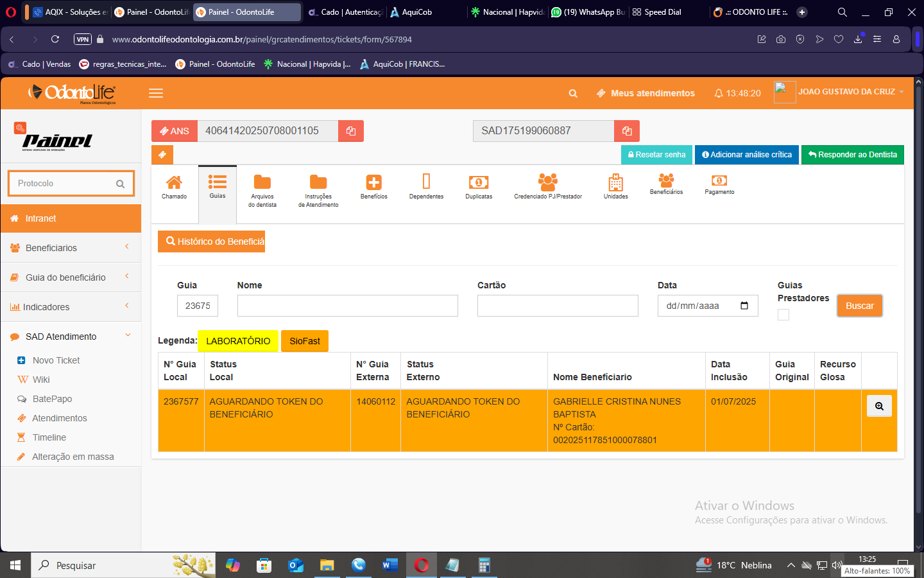Select the Guias tab
924x578 pixels.
pos(218,186)
